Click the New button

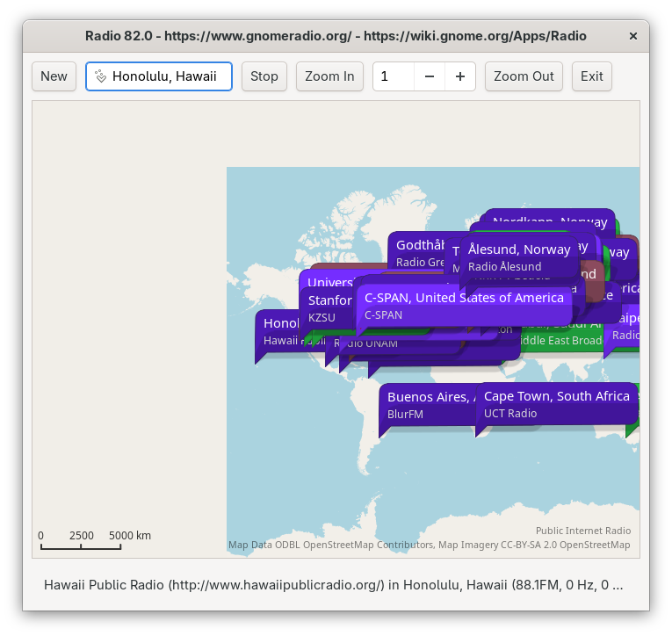tap(54, 76)
